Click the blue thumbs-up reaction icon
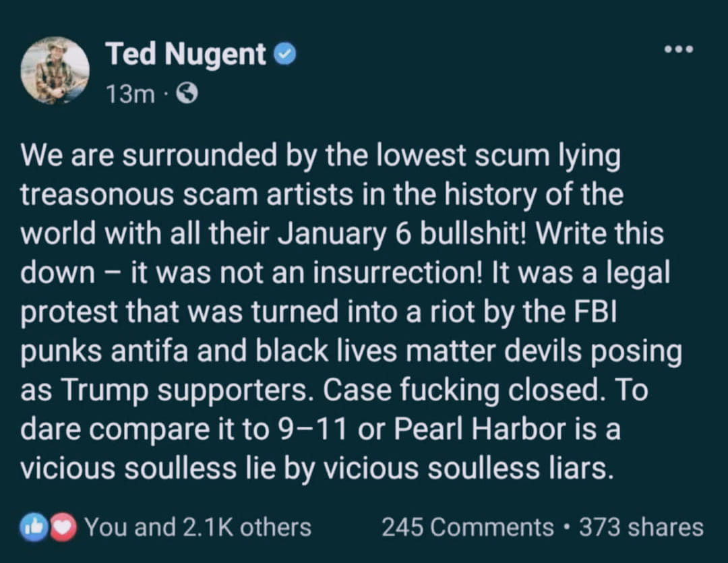The image size is (728, 563). tap(34, 527)
